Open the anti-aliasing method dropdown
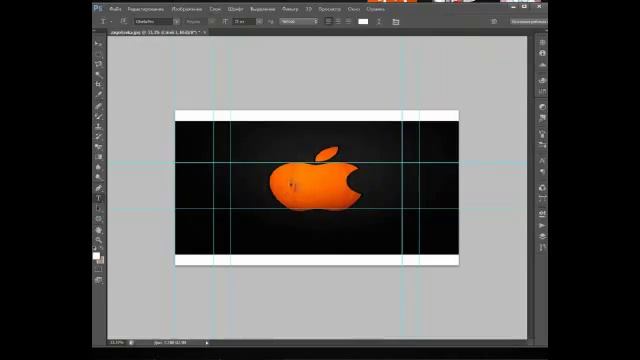 299,21
